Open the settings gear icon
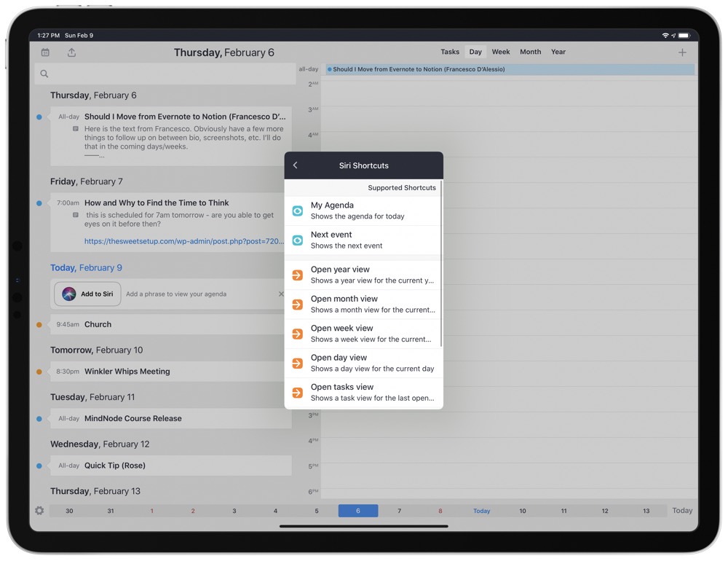 39,510
